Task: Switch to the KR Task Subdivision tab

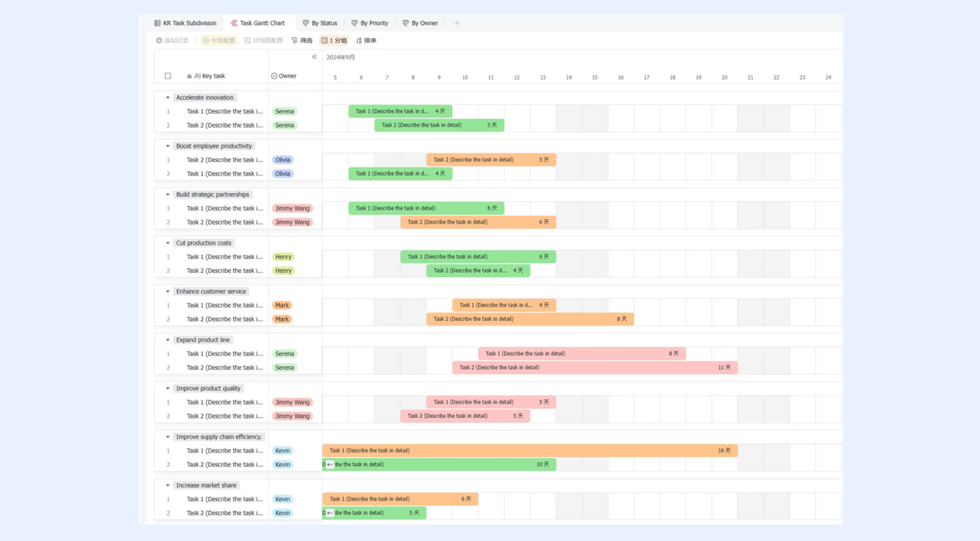Action: (x=185, y=23)
